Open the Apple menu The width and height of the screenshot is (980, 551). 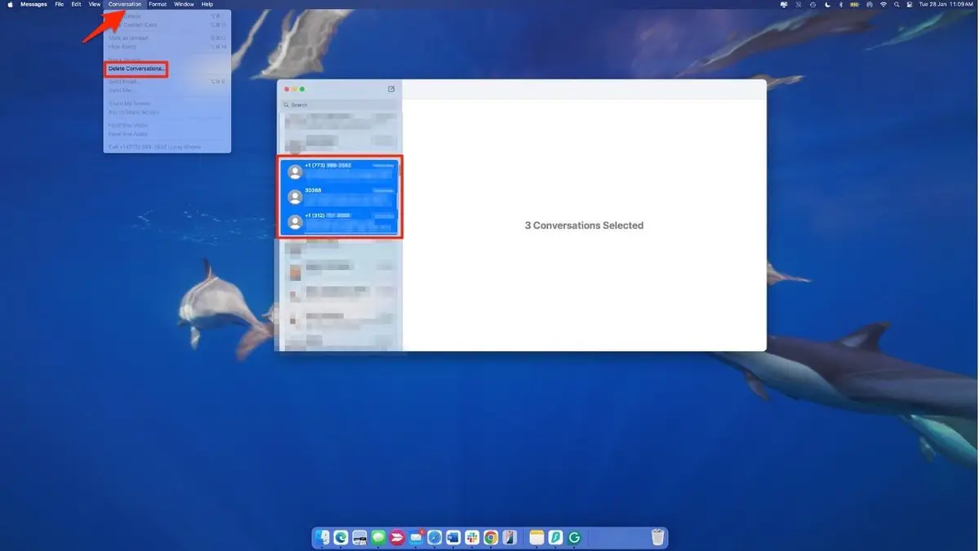[10, 4]
